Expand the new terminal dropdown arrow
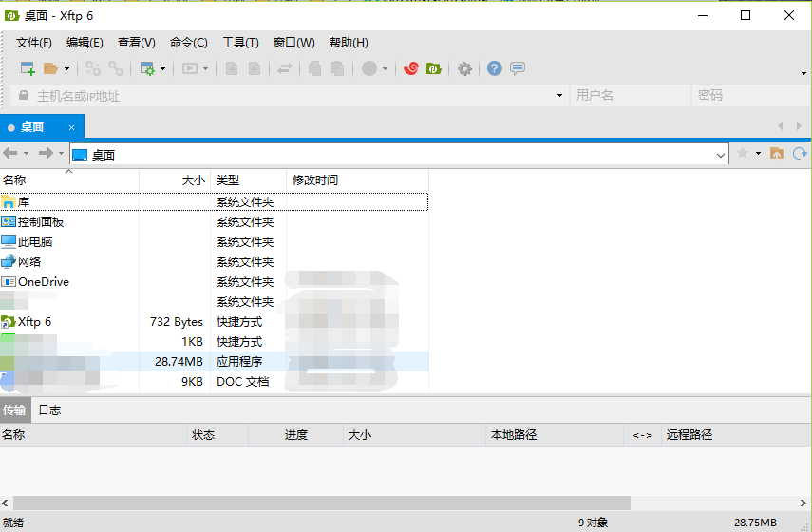The width and height of the screenshot is (812, 532). (x=205, y=68)
